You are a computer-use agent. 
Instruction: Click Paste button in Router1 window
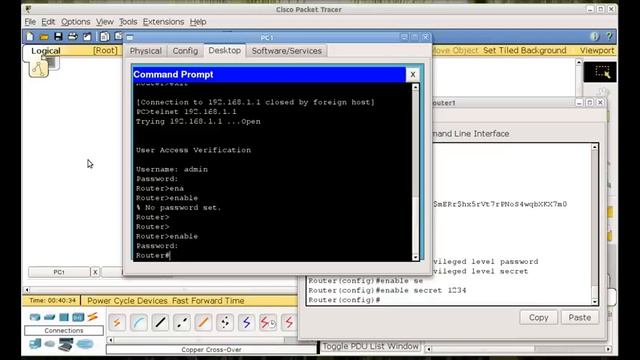tap(580, 317)
